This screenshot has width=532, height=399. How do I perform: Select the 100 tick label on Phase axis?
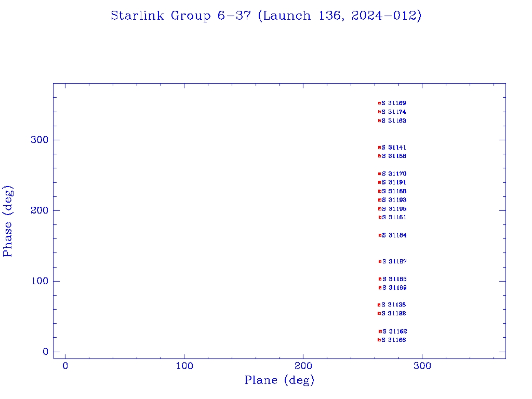tap(40, 281)
